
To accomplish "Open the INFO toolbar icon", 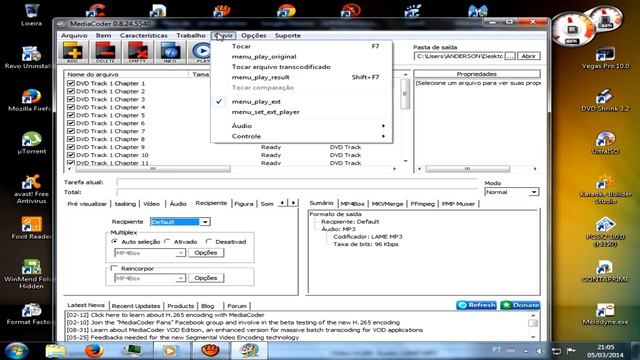I will [x=170, y=52].
